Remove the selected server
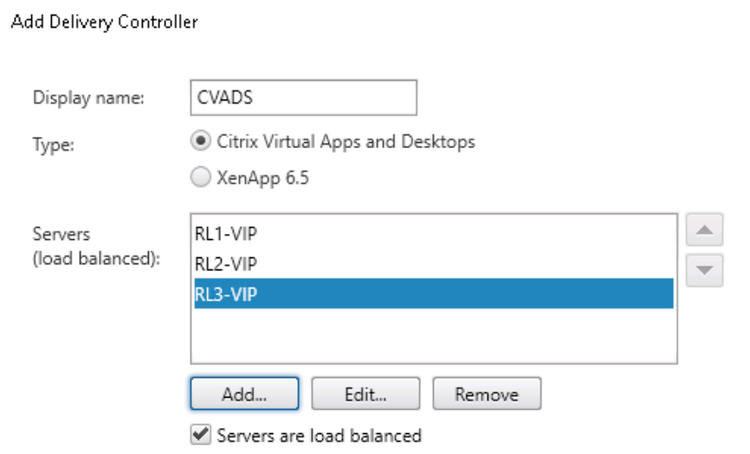750x454 pixels. pyautogui.click(x=487, y=394)
